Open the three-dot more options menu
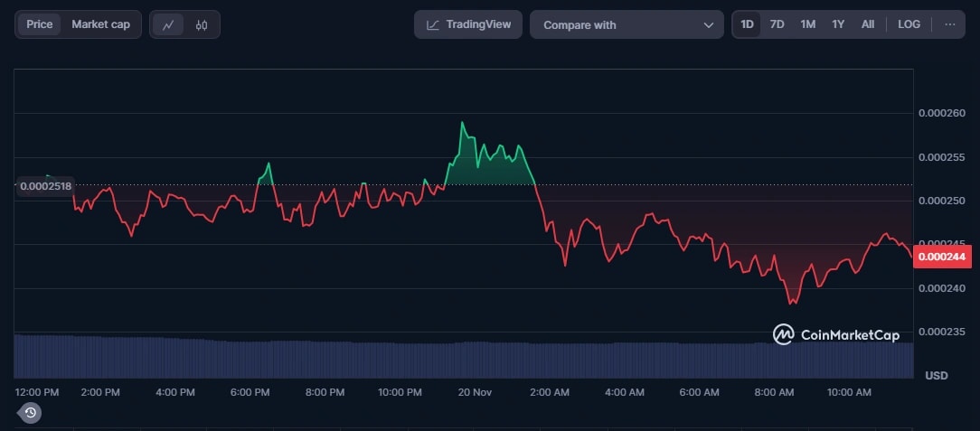The image size is (980, 431). (x=949, y=24)
